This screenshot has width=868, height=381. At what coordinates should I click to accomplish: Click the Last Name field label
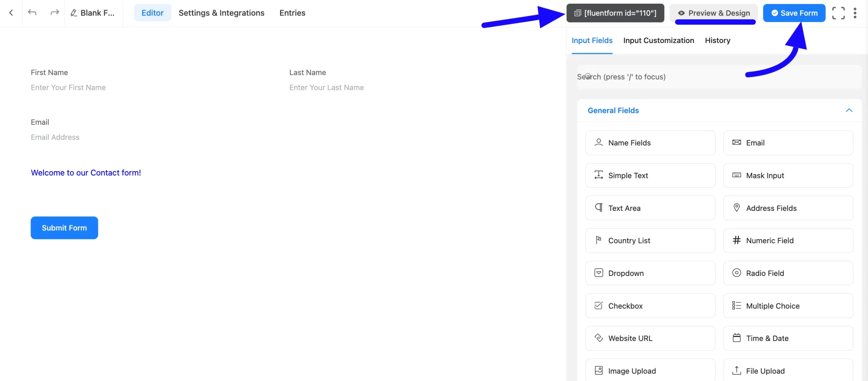308,73
